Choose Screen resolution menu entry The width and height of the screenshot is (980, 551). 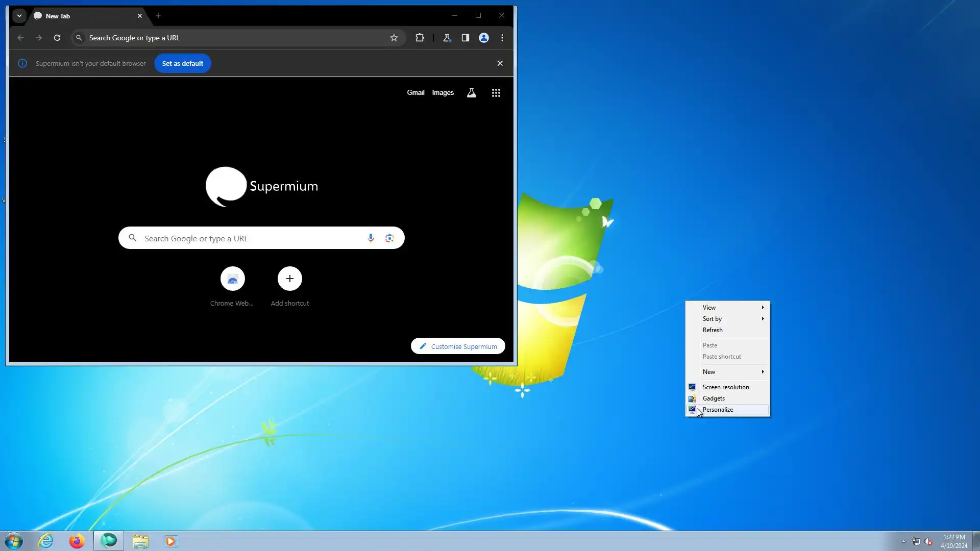pyautogui.click(x=725, y=387)
